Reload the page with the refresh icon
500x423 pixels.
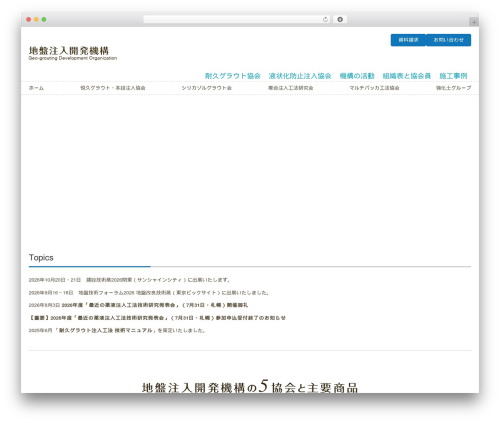coord(325,20)
